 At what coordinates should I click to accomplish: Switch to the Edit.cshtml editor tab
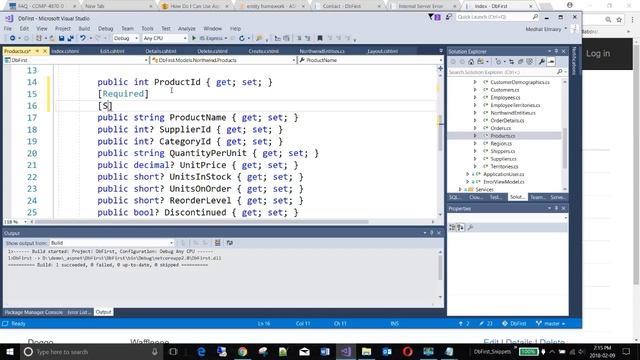coord(112,51)
